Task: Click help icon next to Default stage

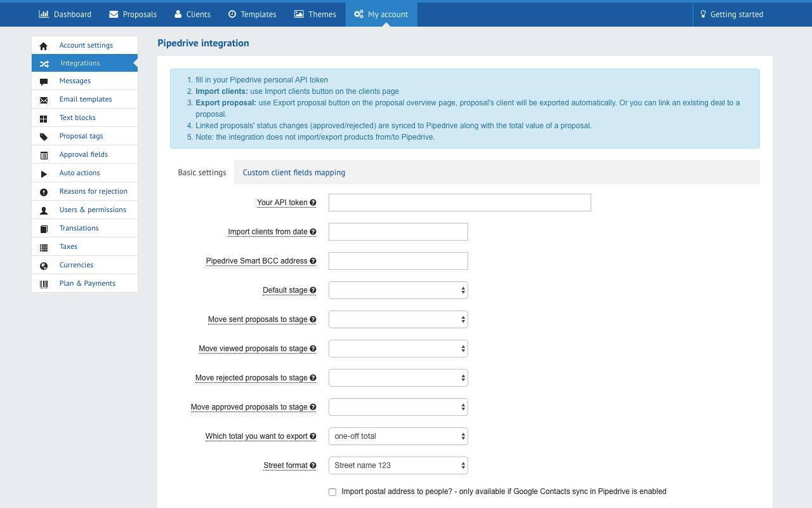Action: pos(313,290)
